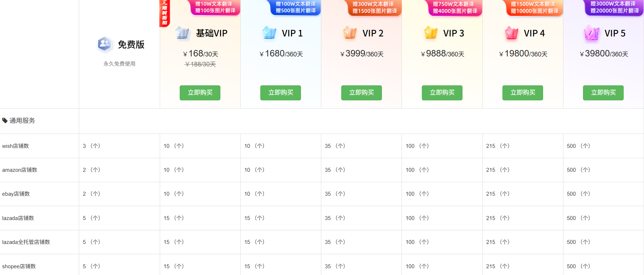
Task: Click the VIP 5 plan title
Action: point(615,33)
